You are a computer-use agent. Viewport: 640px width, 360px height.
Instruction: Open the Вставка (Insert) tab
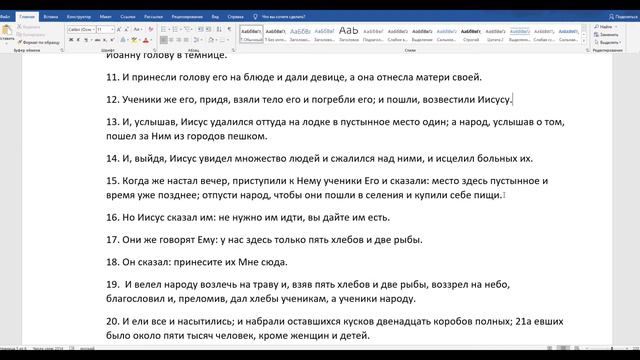[x=51, y=17]
